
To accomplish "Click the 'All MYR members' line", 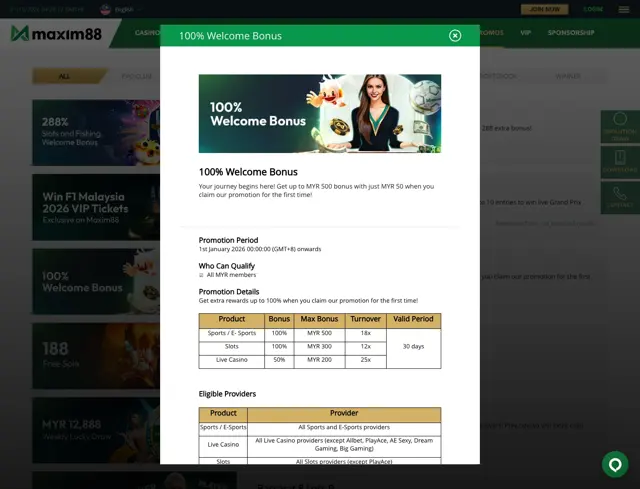I will click(231, 275).
